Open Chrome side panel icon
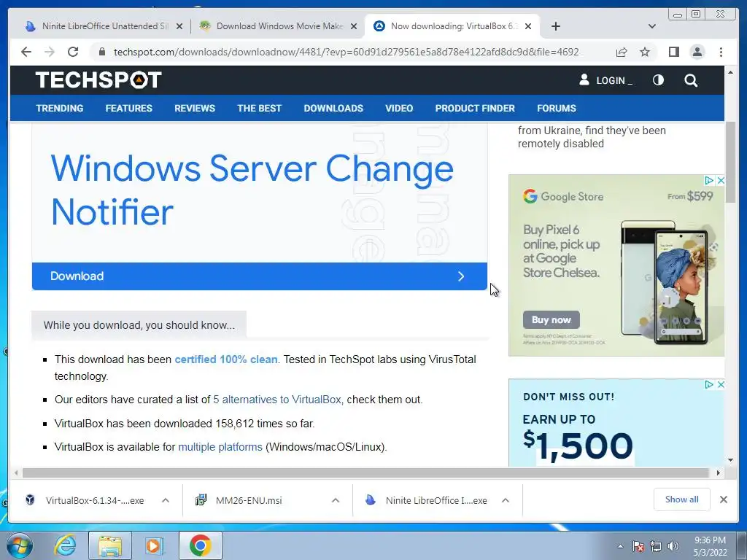The image size is (747, 560). (x=673, y=52)
